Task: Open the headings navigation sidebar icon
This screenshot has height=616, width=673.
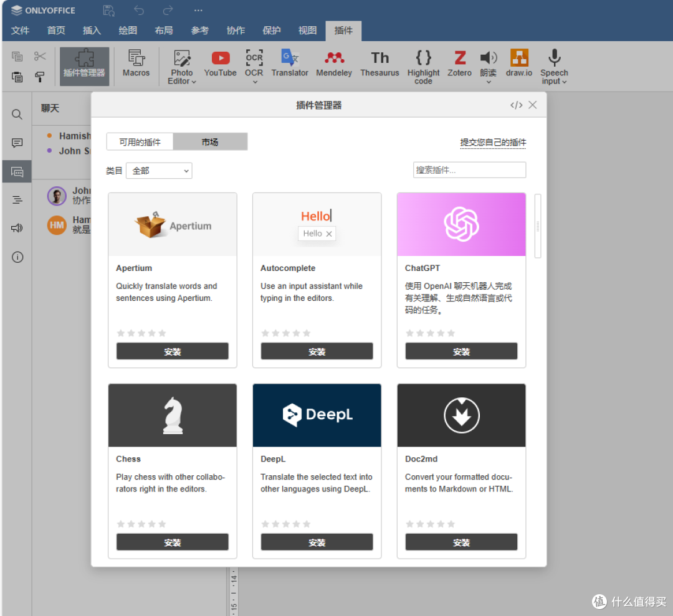Action: 17,200
